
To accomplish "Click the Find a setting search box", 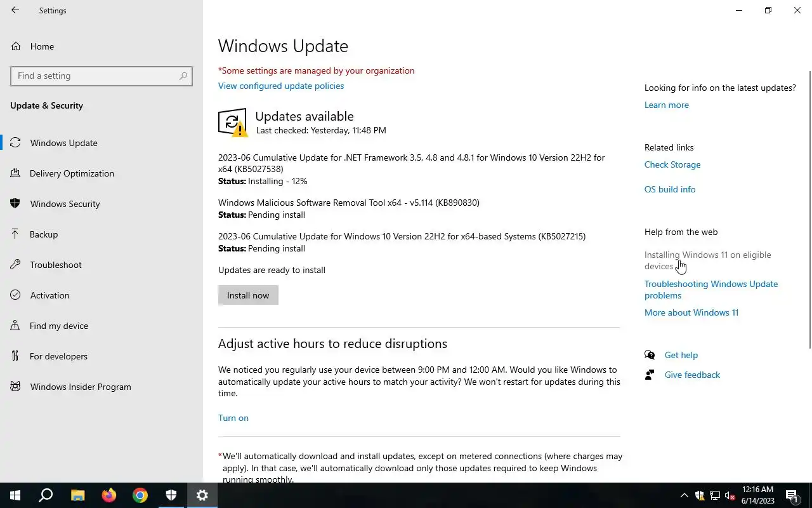I will click(101, 76).
